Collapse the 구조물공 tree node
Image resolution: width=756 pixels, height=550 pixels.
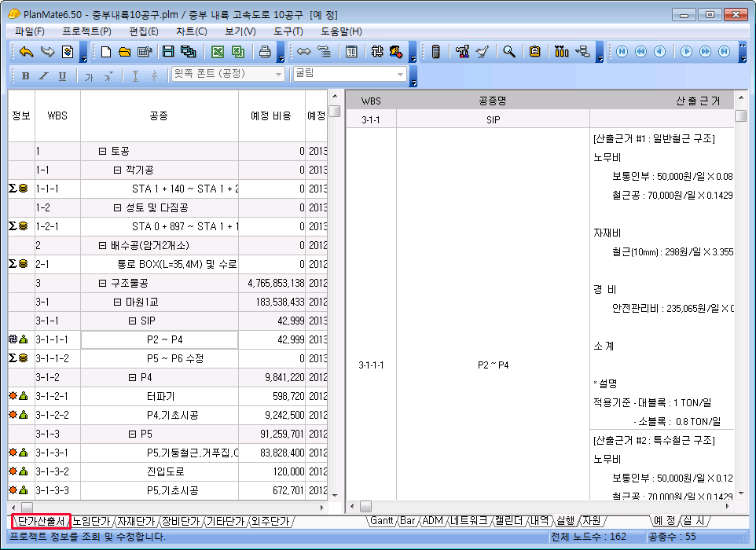click(102, 283)
